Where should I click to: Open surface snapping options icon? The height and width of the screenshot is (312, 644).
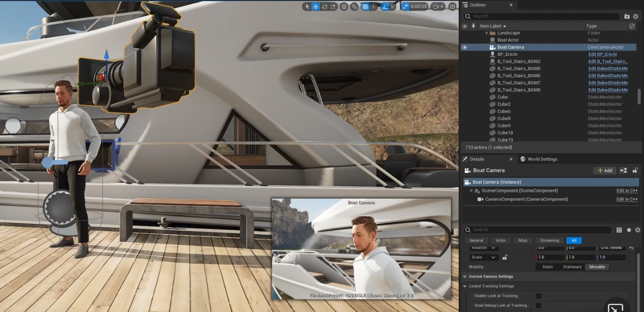[x=354, y=7]
